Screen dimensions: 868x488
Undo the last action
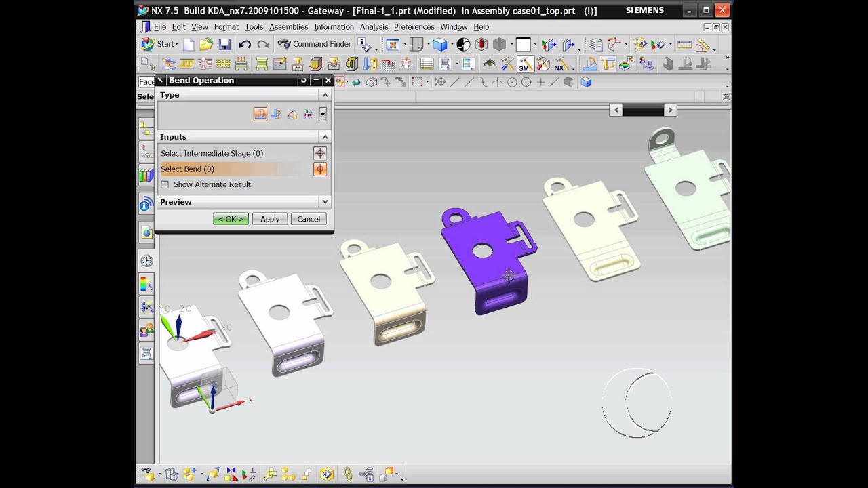click(244, 44)
